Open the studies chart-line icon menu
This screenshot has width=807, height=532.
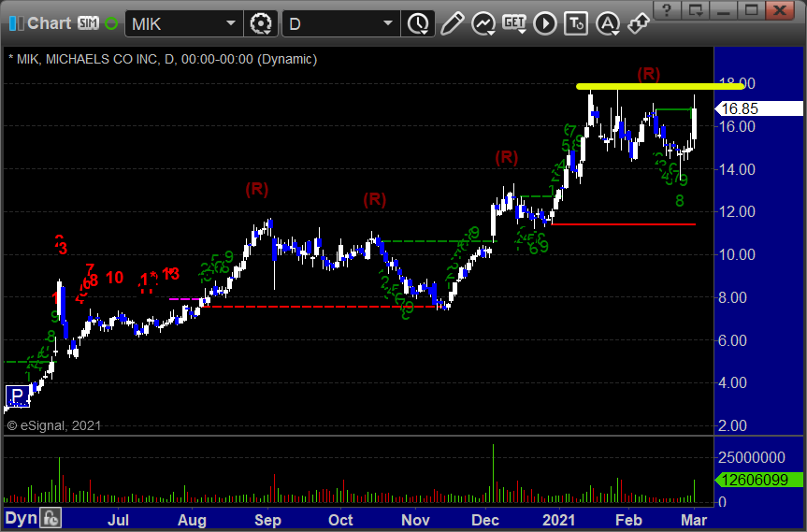pos(483,23)
